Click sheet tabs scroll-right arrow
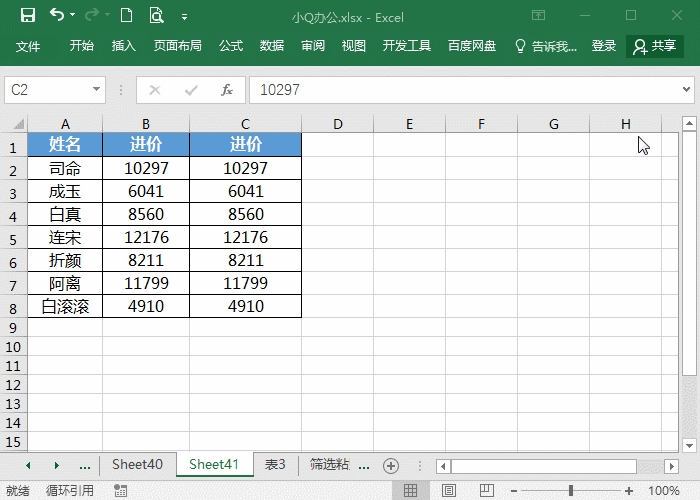The height and width of the screenshot is (500, 700). (x=56, y=466)
